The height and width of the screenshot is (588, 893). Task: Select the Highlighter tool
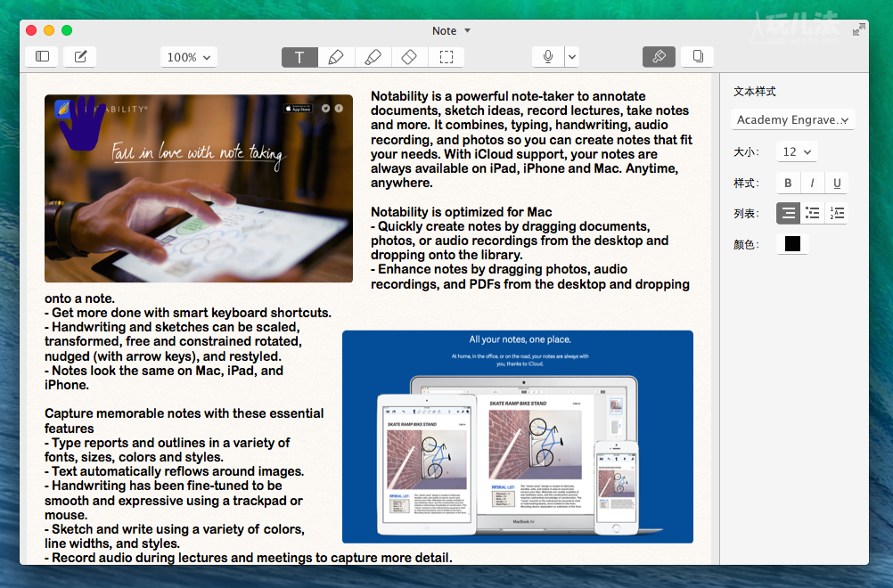click(373, 57)
